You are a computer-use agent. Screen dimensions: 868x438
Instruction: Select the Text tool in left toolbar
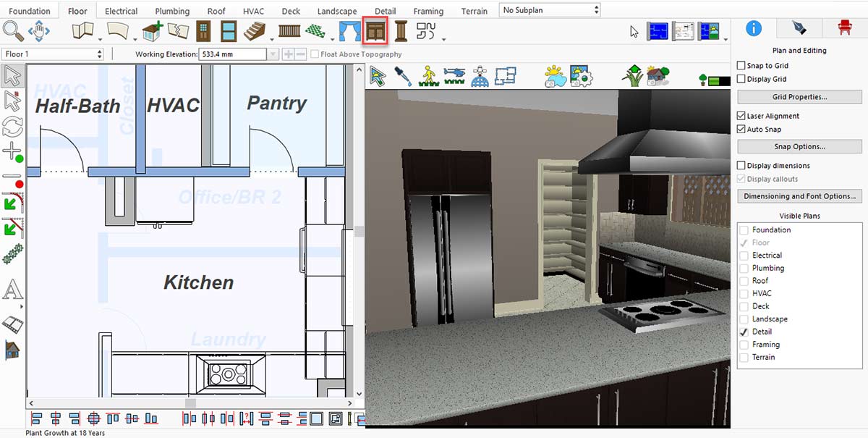(13, 290)
